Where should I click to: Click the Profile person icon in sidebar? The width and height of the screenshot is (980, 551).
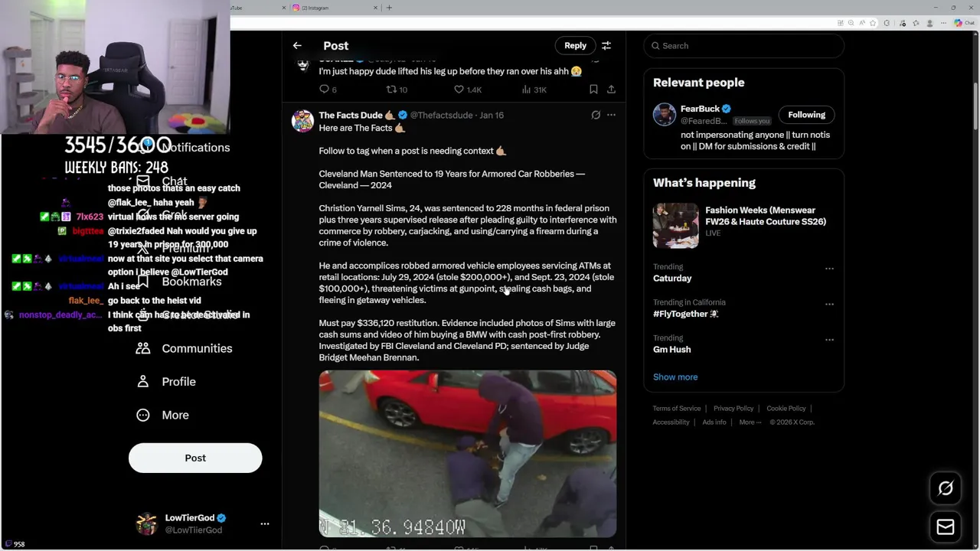coord(143,381)
